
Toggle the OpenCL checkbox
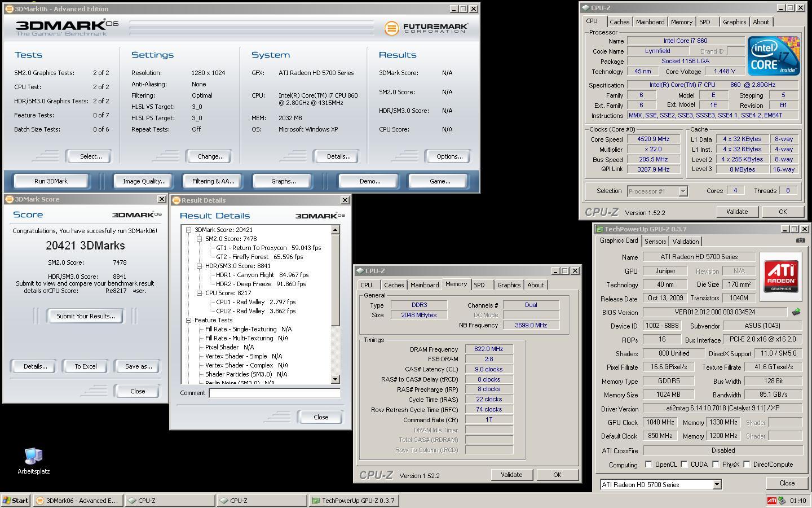pos(648,465)
